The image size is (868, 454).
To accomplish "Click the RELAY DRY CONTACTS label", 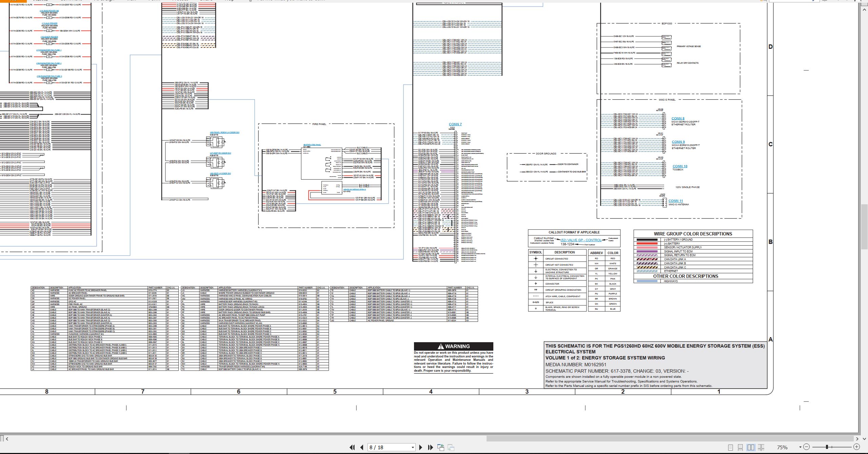I will coord(688,63).
